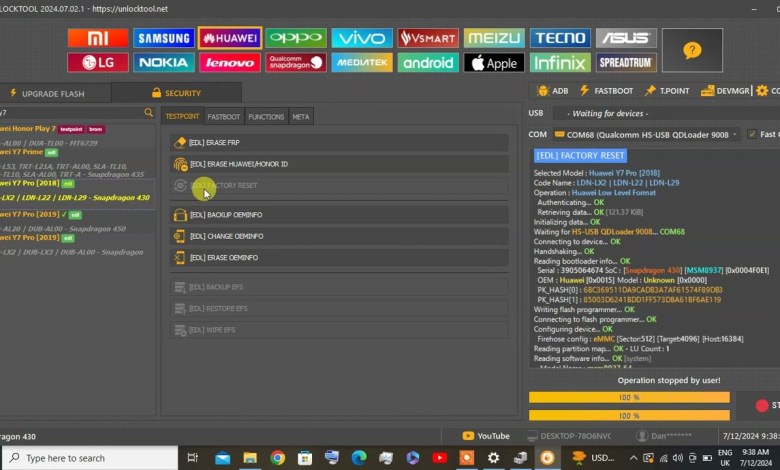Viewport: 780px width, 470px height.
Task: Click the lower 100 % progress bar
Action: coord(629,415)
